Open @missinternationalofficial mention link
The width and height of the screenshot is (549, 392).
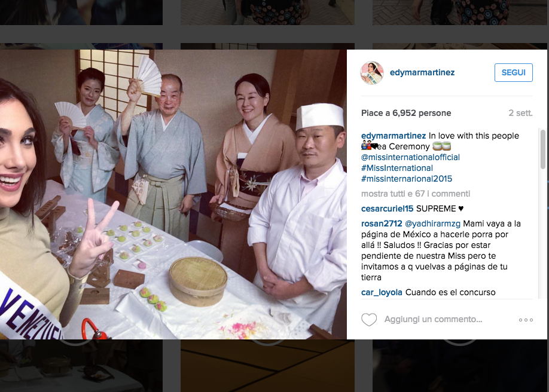click(x=410, y=157)
